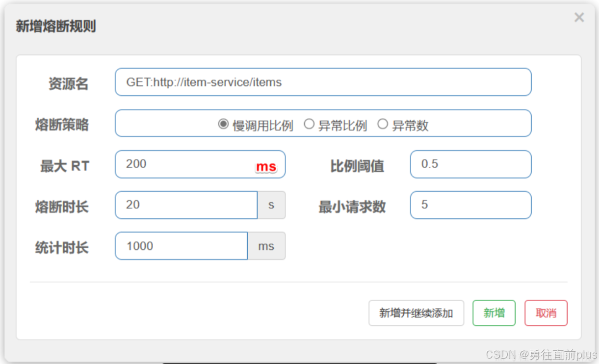Close the 新增熔断规则 dialog with X
This screenshot has width=599, height=364.
click(579, 18)
